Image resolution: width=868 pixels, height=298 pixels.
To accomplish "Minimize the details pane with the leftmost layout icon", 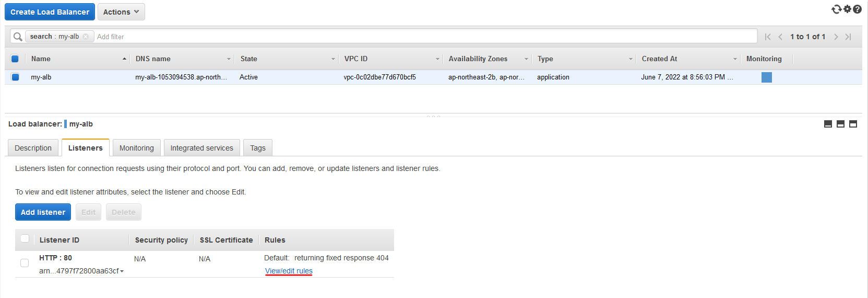I will pyautogui.click(x=828, y=124).
